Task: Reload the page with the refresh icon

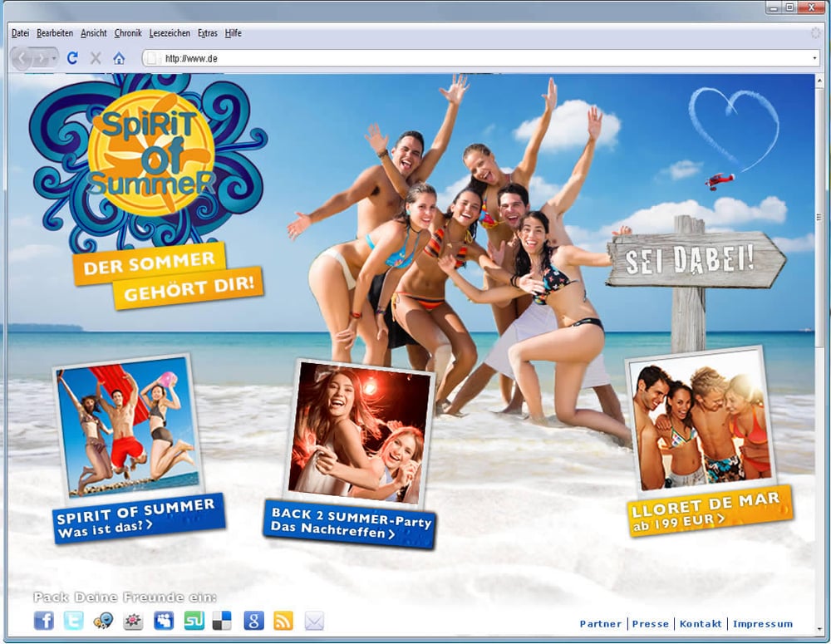Action: (x=72, y=58)
